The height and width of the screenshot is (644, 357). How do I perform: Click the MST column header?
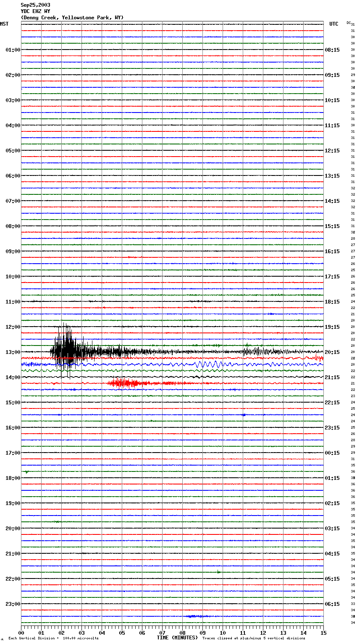pos(4,24)
